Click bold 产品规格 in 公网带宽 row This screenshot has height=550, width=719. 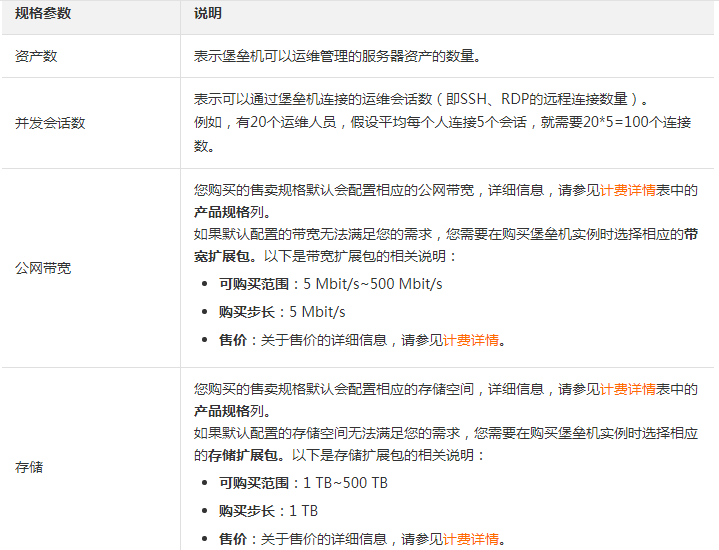pos(222,212)
